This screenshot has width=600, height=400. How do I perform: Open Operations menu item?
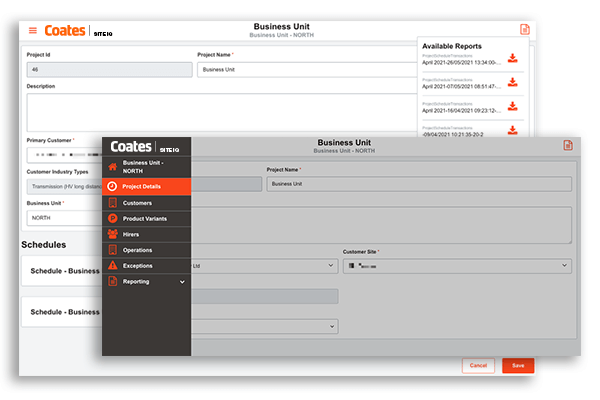147,250
